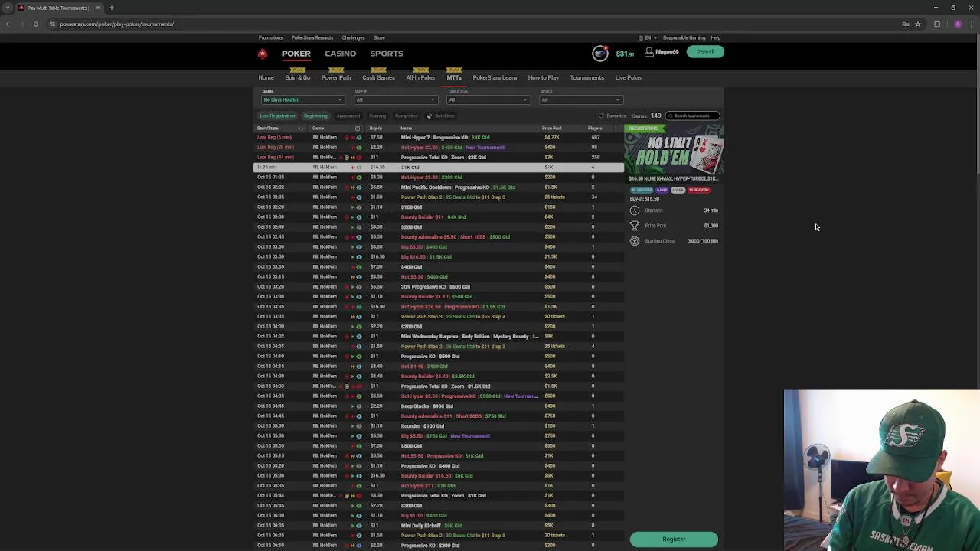Open the Speed filter dropdown
Viewport: 980px width, 551px height.
point(580,99)
